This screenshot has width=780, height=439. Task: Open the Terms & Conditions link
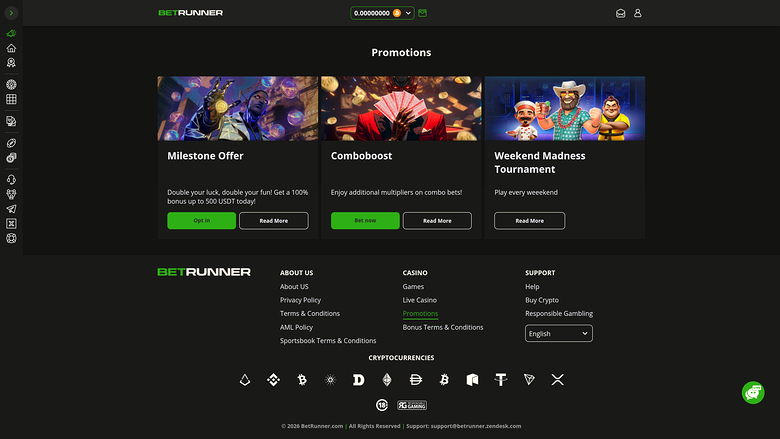pyautogui.click(x=310, y=314)
